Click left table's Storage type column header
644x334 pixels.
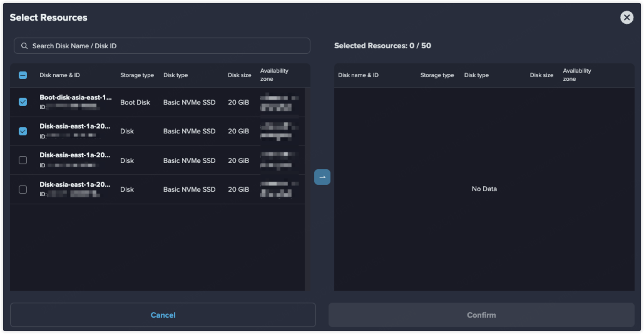point(136,75)
